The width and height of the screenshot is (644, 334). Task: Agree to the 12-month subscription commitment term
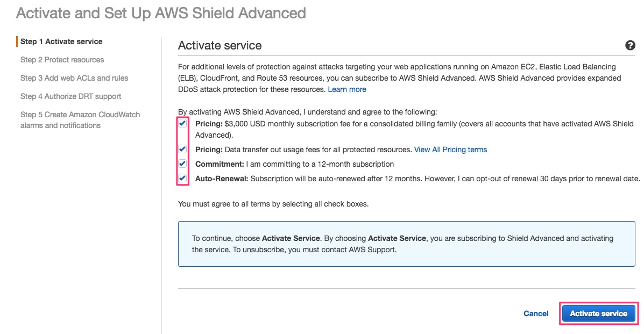pyautogui.click(x=183, y=164)
